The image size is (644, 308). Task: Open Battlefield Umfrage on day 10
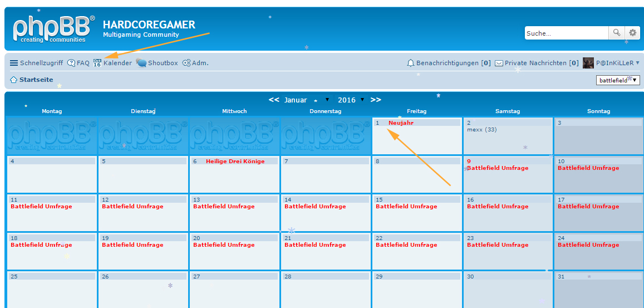(x=588, y=168)
